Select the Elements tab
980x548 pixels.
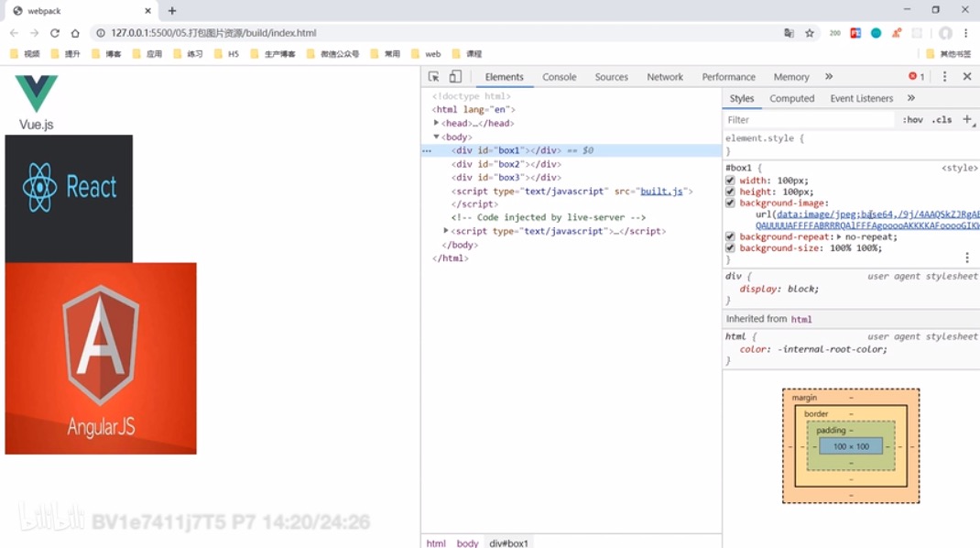(x=505, y=77)
